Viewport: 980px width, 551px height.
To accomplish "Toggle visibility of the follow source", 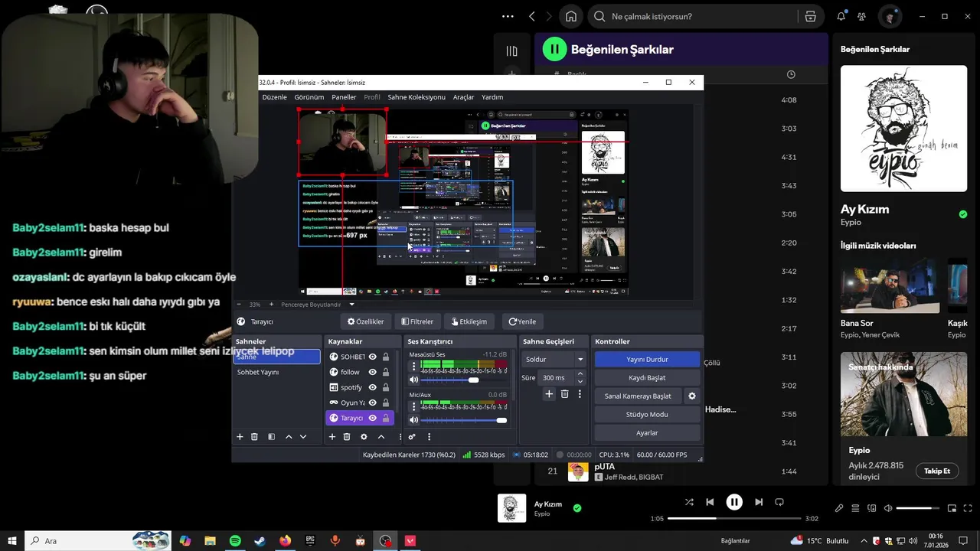I will pos(373,372).
